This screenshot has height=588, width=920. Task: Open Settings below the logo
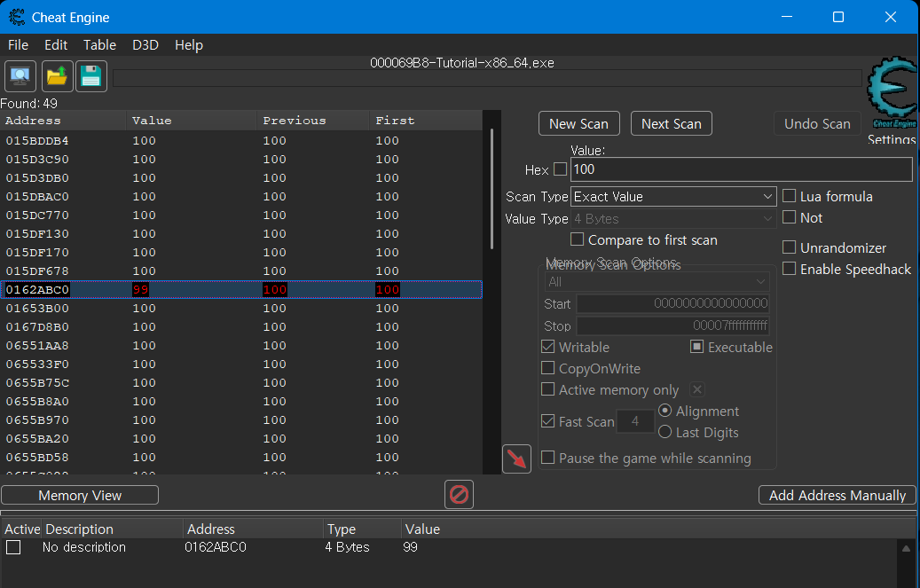click(x=892, y=139)
